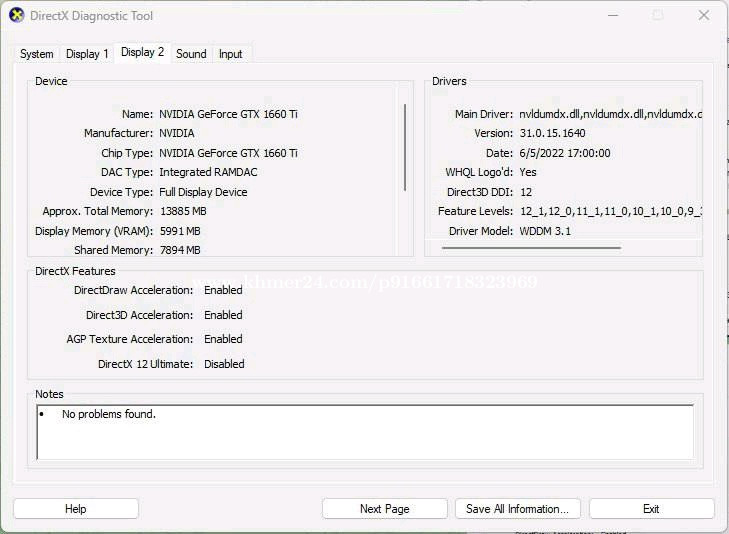Click the WHQL Logo'd value Yes

pyautogui.click(x=528, y=172)
